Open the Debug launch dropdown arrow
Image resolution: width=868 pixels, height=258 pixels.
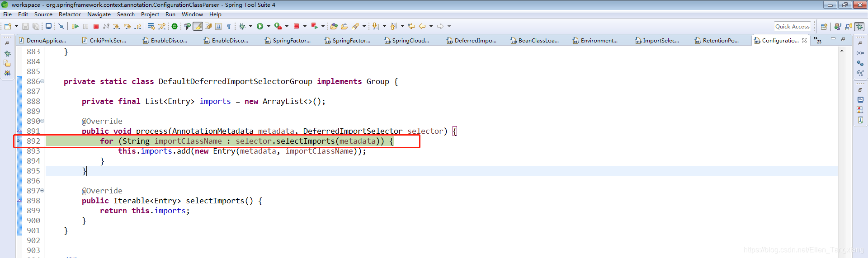click(x=250, y=26)
